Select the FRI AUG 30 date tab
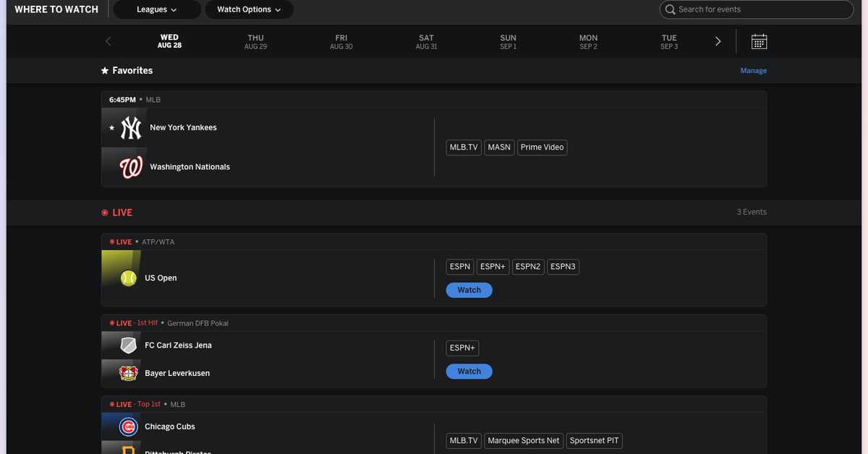Image resolution: width=868 pixels, height=454 pixels. click(341, 41)
